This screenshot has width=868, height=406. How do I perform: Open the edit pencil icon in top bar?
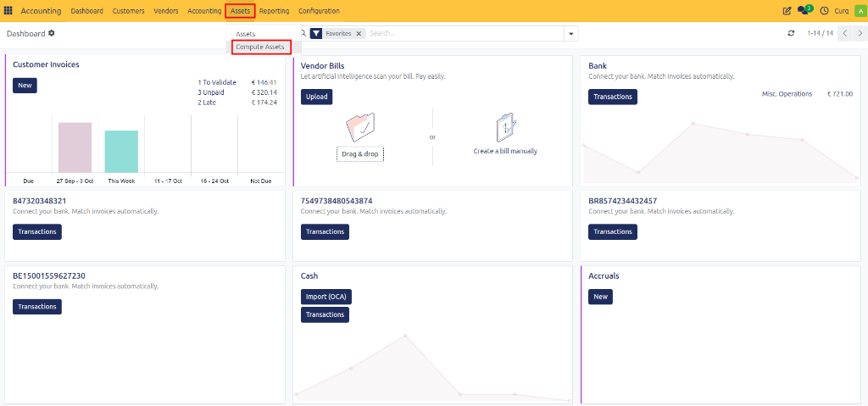tap(787, 10)
